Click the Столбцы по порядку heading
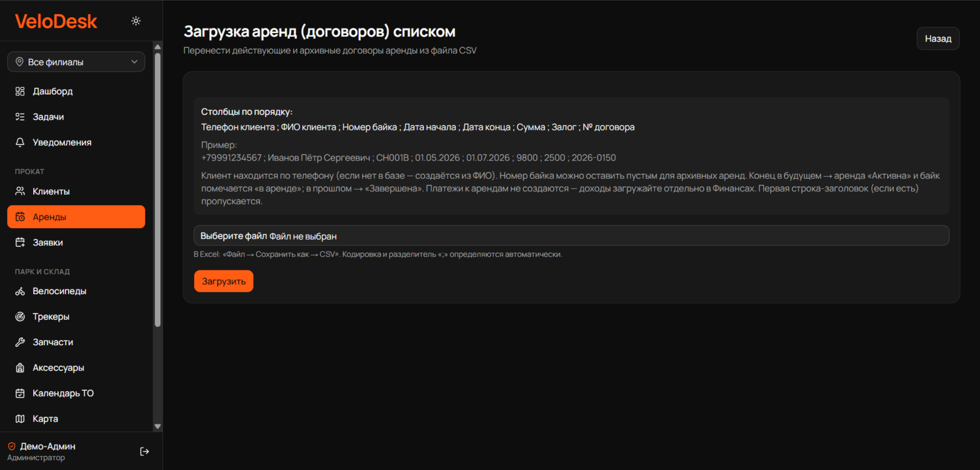 (x=247, y=112)
